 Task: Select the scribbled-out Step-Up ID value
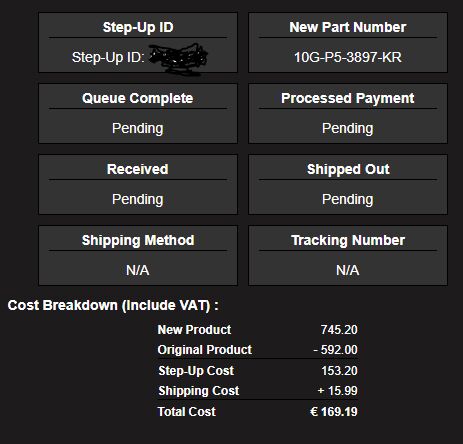click(x=178, y=58)
